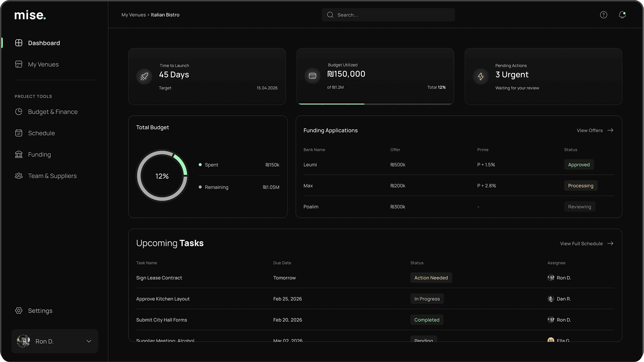Click the ₪150,000 budget utilized value
This screenshot has height=362, width=644.
(346, 74)
